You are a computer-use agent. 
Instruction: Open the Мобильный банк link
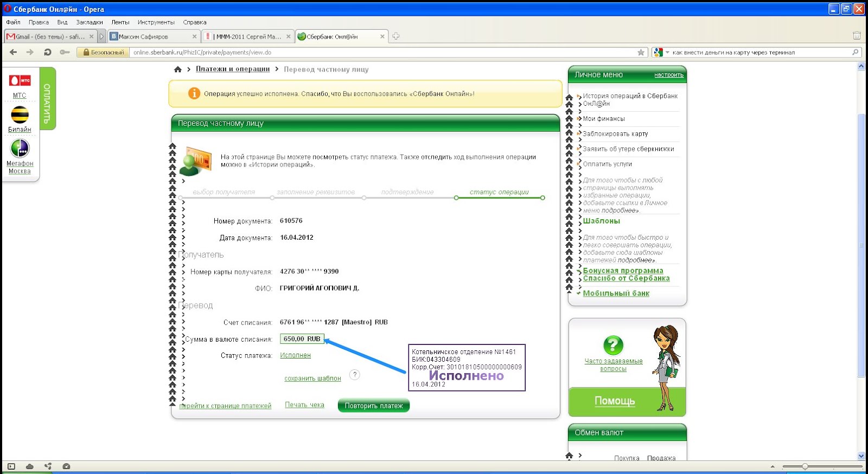point(616,293)
